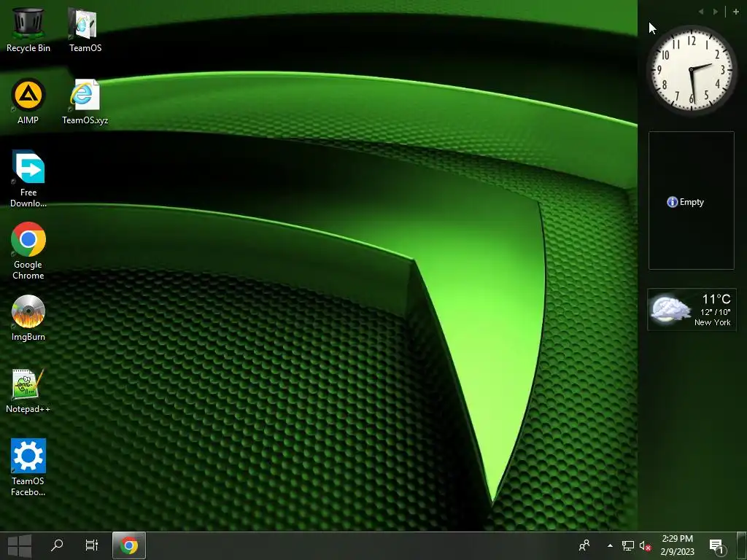
Task: Open taskbar Search magnifier
Action: click(x=57, y=545)
